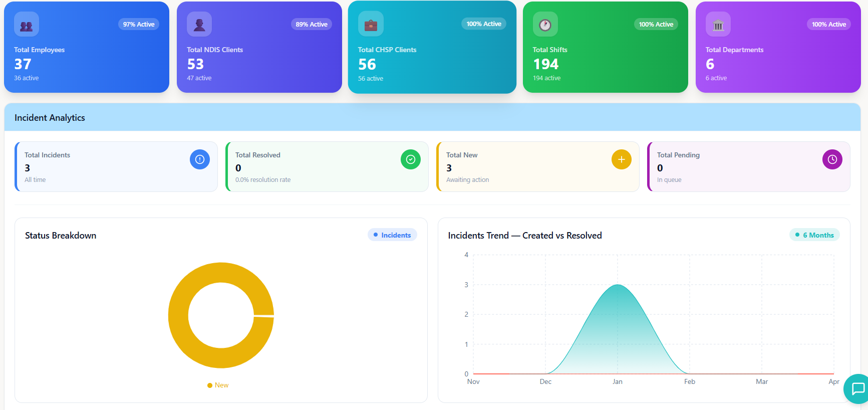This screenshot has height=410, width=868.
Task: Click the Total Shifts card title
Action: [x=550, y=50]
